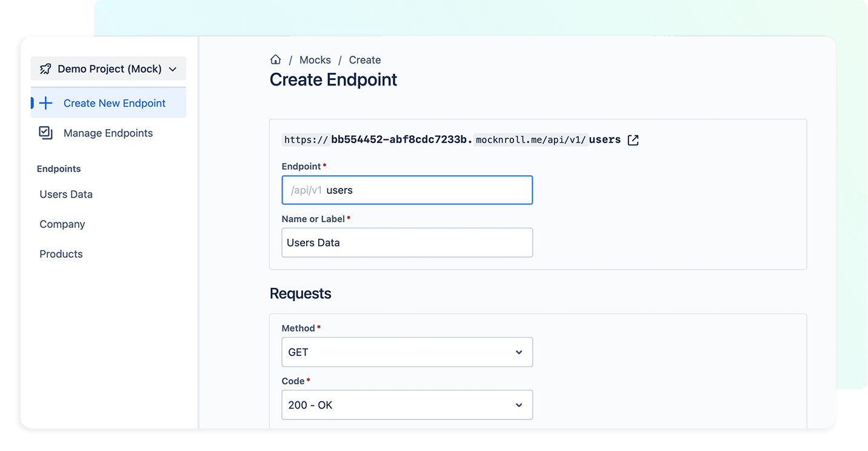The width and height of the screenshot is (868, 451).
Task: Open the Method dropdown showing GET
Action: click(407, 352)
